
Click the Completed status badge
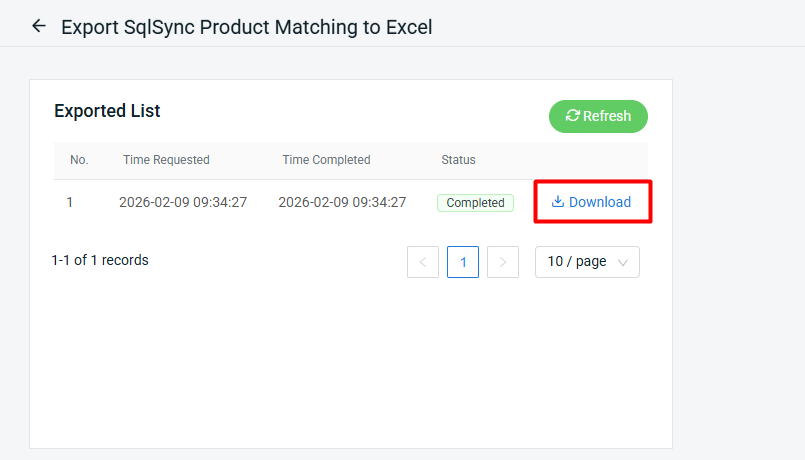[475, 202]
